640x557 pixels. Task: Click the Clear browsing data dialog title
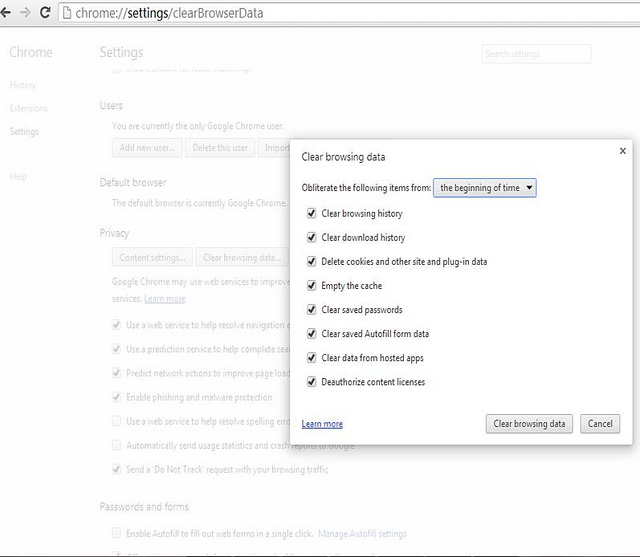pos(343,157)
